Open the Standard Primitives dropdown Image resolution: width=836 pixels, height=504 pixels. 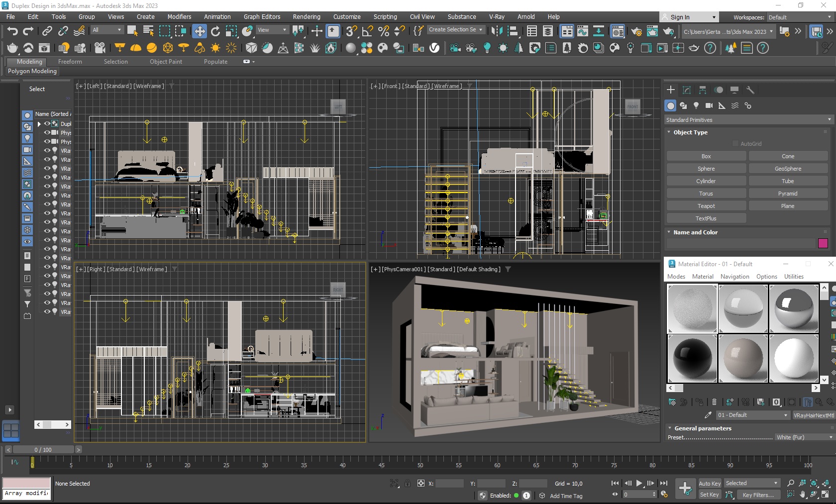(748, 120)
